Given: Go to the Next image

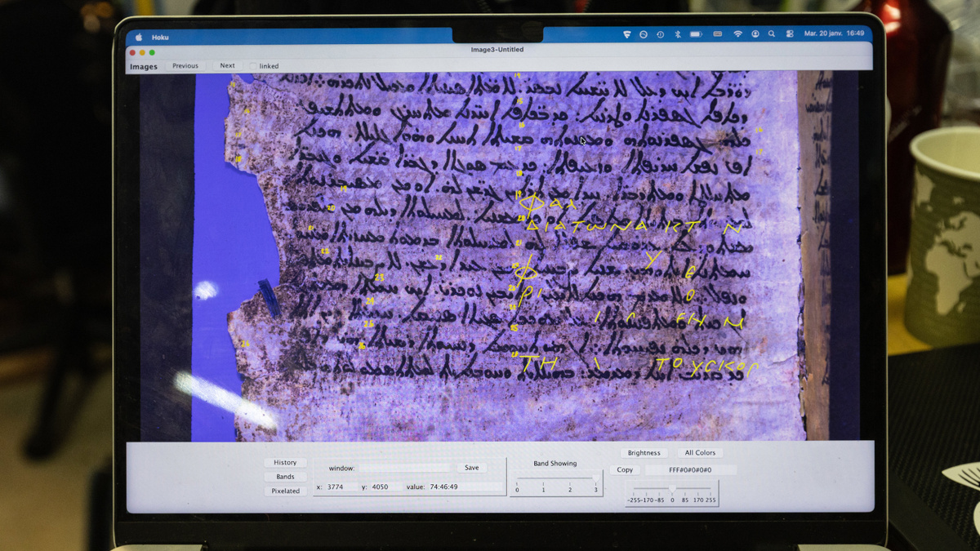Looking at the screenshot, I should tap(227, 65).
